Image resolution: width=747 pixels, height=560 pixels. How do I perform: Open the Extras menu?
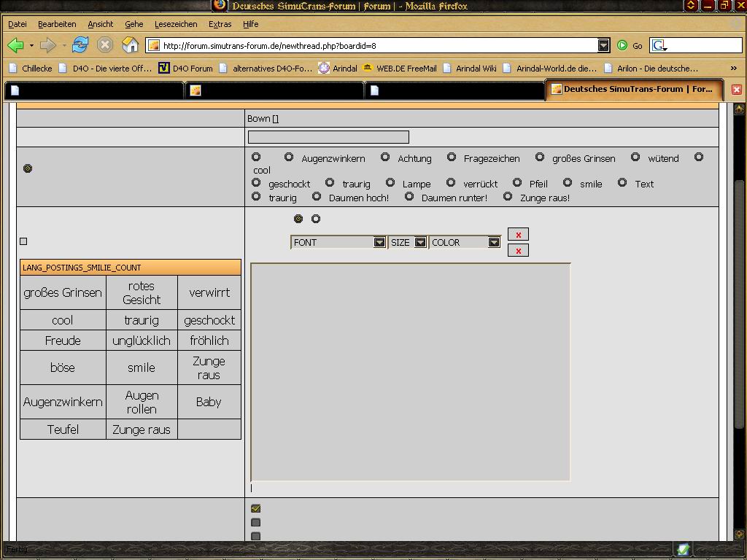220,24
